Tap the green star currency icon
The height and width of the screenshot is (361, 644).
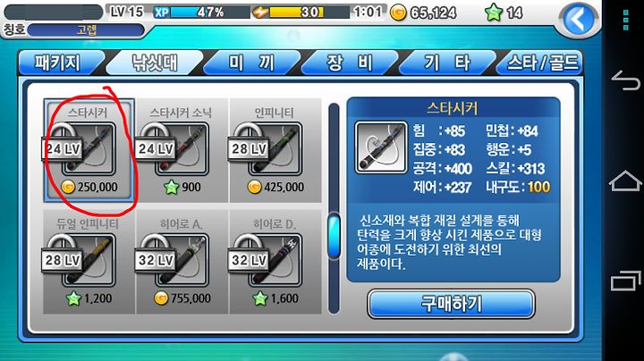click(493, 13)
